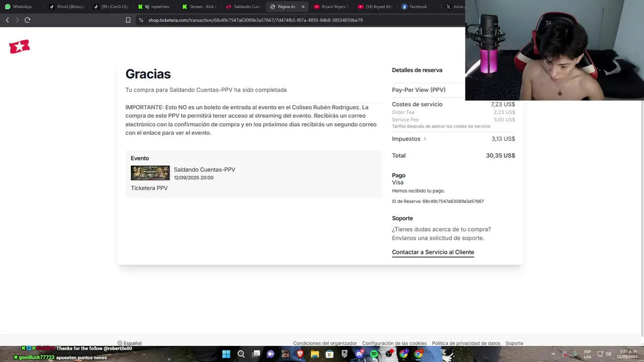Click the total amount 30,35 US$
644x362 pixels.
(x=501, y=156)
